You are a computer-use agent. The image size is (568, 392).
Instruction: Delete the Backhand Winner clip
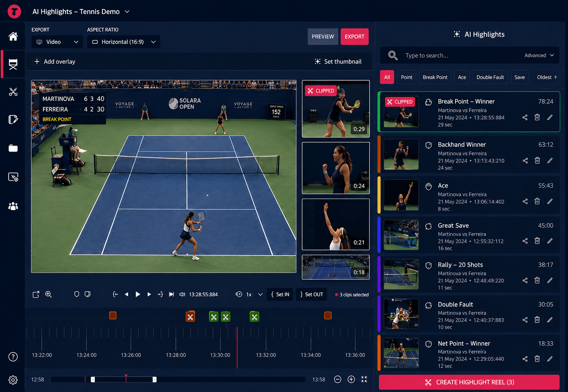pyautogui.click(x=537, y=161)
